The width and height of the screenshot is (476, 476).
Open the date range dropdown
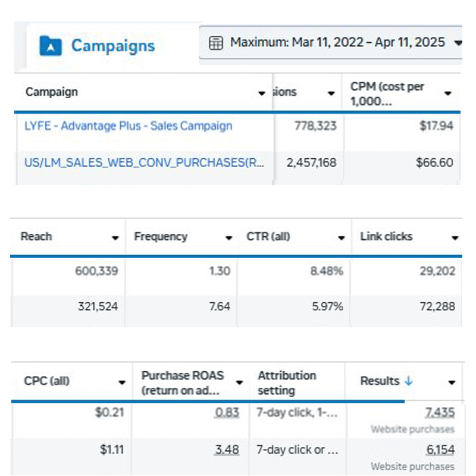click(457, 43)
